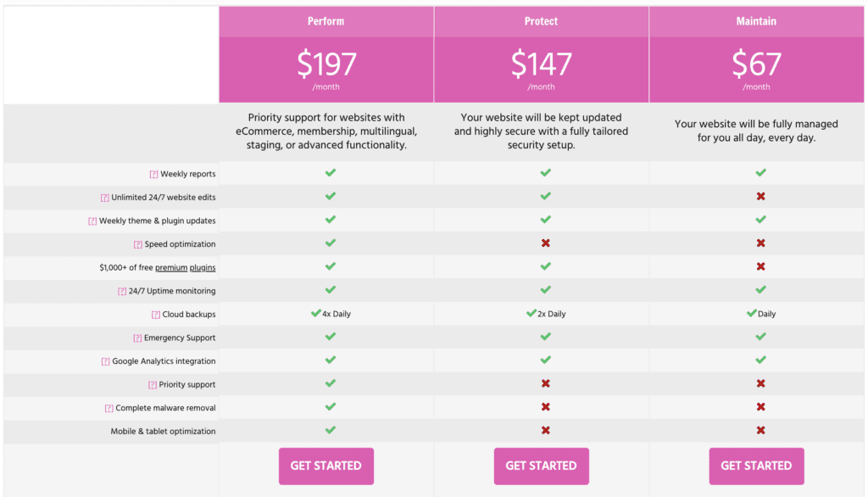Click GET STARTED under the Protect plan
The width and height of the screenshot is (868, 497).
click(x=541, y=466)
